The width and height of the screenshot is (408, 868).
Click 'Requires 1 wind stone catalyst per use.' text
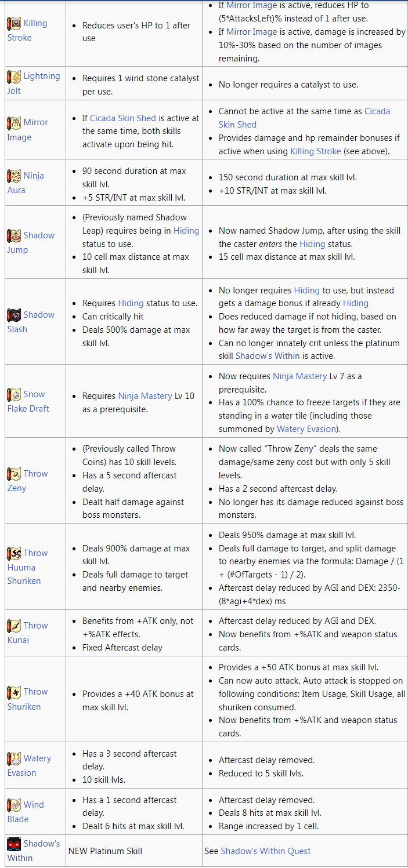point(141,85)
